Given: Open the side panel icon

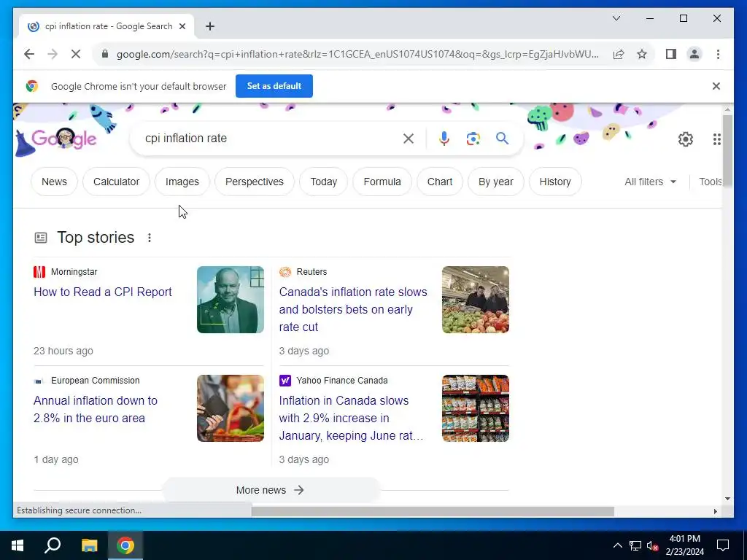Looking at the screenshot, I should [x=671, y=54].
